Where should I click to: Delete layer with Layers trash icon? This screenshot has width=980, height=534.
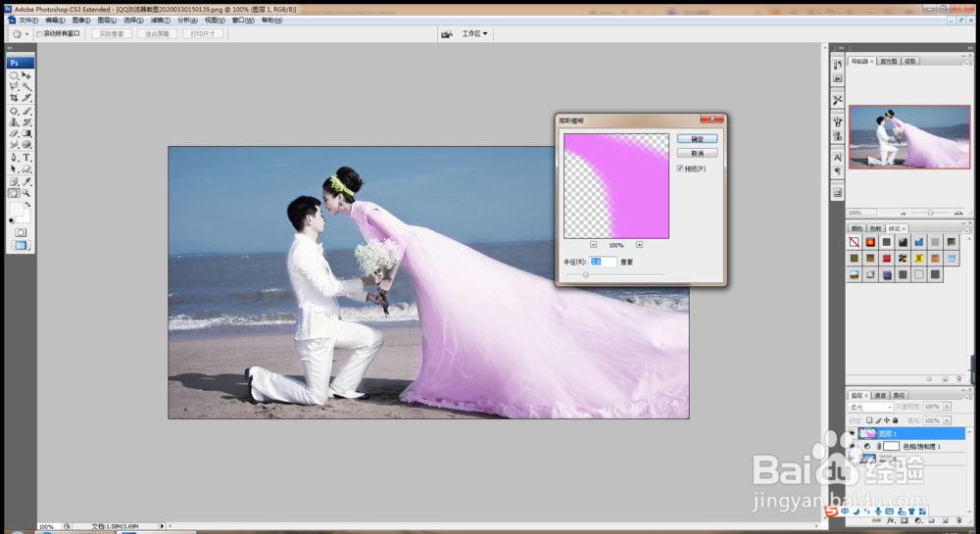coord(958,520)
